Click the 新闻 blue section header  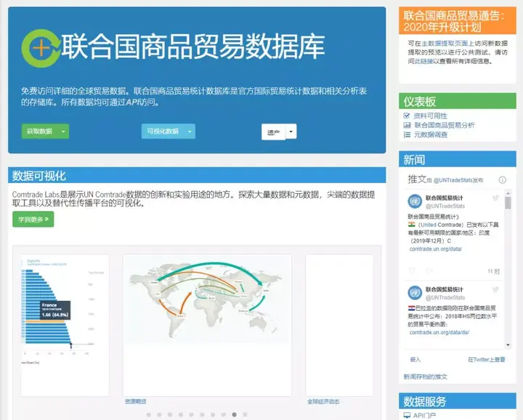[x=458, y=159]
